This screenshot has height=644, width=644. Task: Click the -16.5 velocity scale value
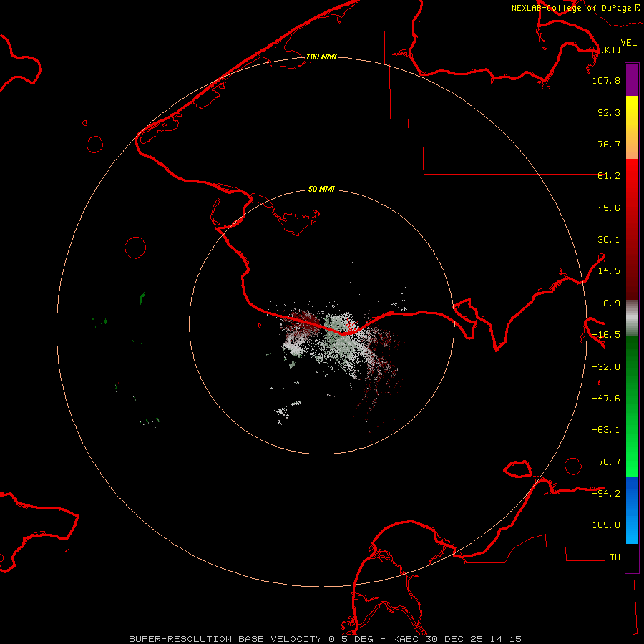coord(606,335)
